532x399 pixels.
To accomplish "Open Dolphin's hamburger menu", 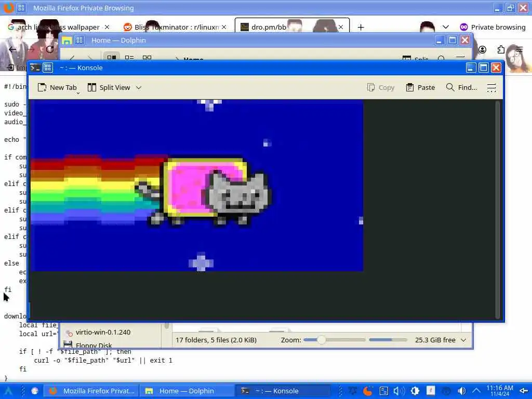I will [460, 58].
